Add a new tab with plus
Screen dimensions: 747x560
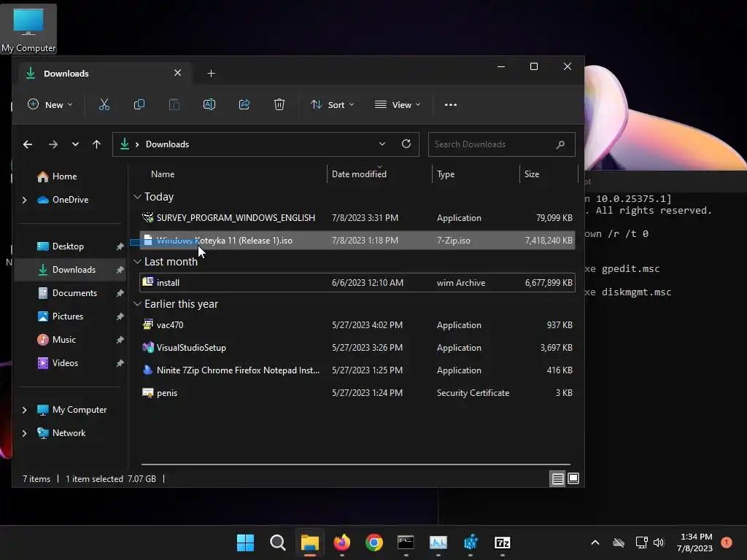pos(211,74)
